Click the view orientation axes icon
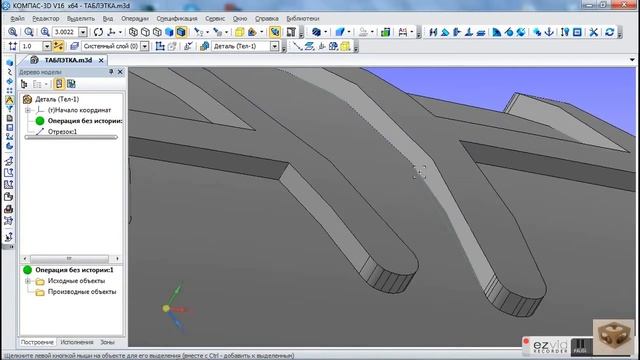This screenshot has width=640, height=360. (111, 32)
